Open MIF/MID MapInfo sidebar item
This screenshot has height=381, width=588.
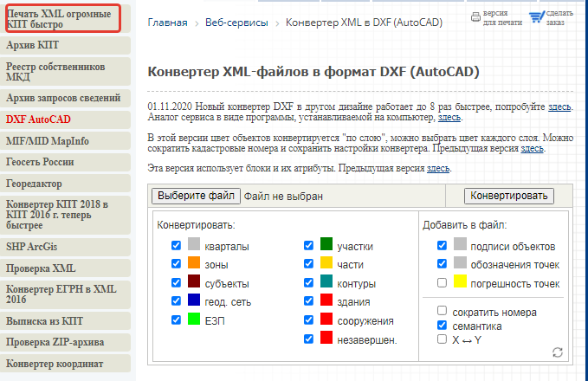click(65, 141)
